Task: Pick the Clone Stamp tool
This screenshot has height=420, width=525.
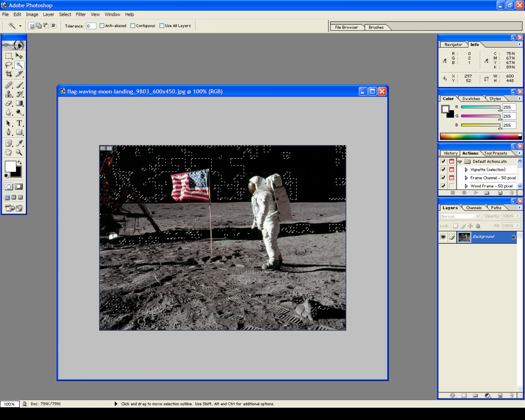Action: 8,94
